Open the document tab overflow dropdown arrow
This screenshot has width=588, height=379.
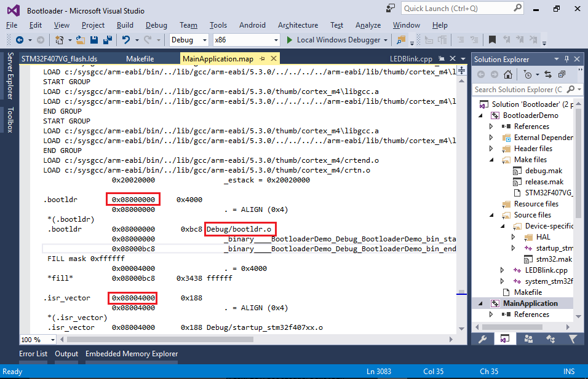tap(463, 59)
